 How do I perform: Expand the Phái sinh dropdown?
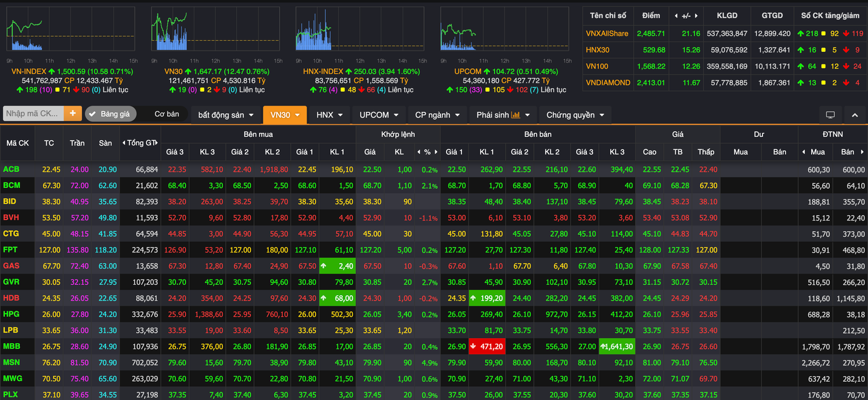[x=503, y=115]
